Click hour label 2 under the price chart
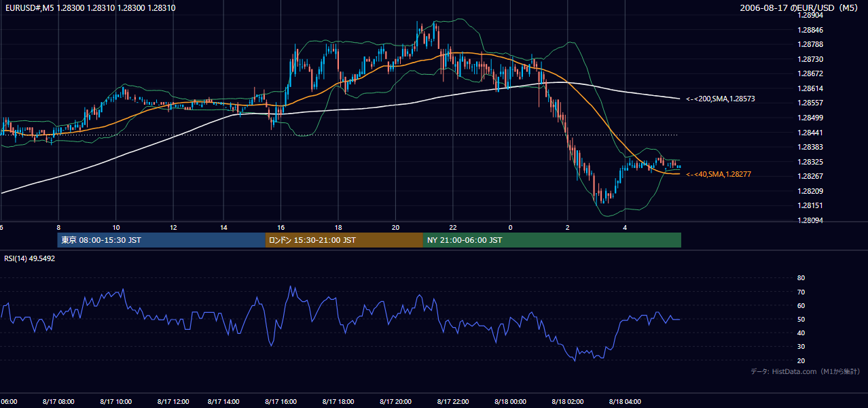This screenshot has height=408, width=868. 567,227
